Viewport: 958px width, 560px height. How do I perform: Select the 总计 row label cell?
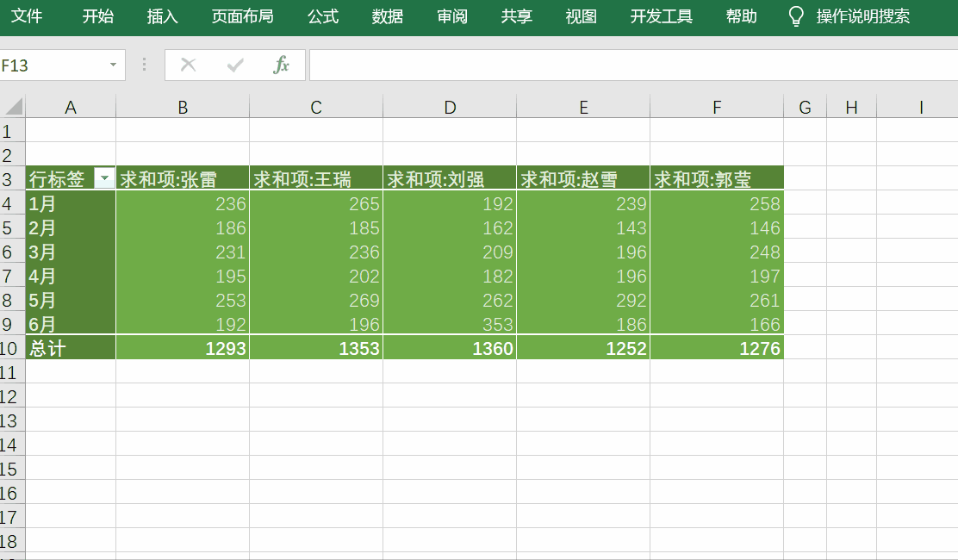pyautogui.click(x=71, y=348)
